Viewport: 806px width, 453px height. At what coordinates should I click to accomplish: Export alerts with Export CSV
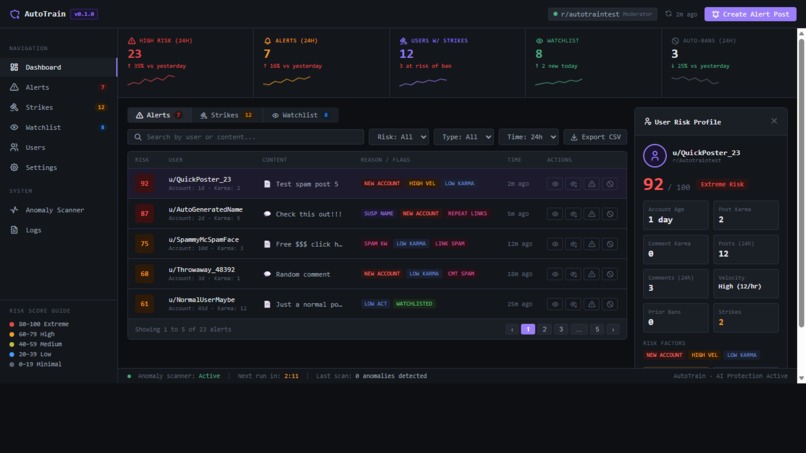[x=595, y=137]
